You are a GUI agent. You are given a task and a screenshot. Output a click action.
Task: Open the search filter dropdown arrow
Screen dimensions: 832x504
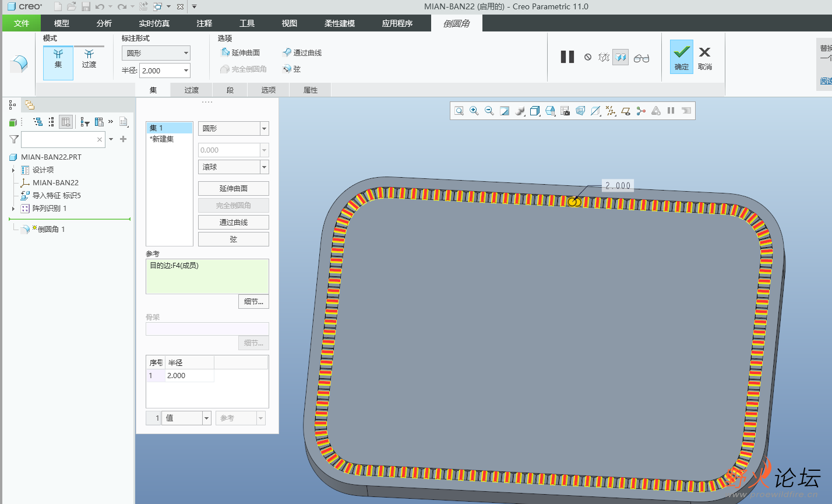(111, 139)
